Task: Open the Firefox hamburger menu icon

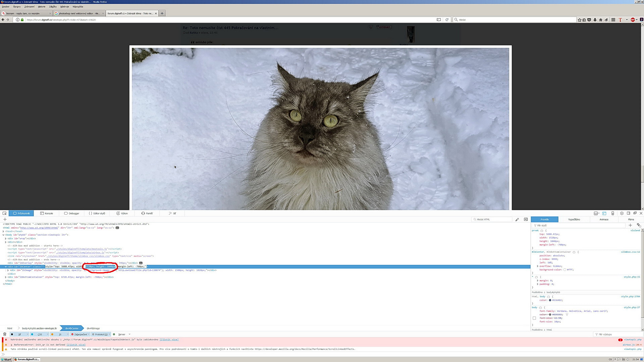Action: [613, 20]
